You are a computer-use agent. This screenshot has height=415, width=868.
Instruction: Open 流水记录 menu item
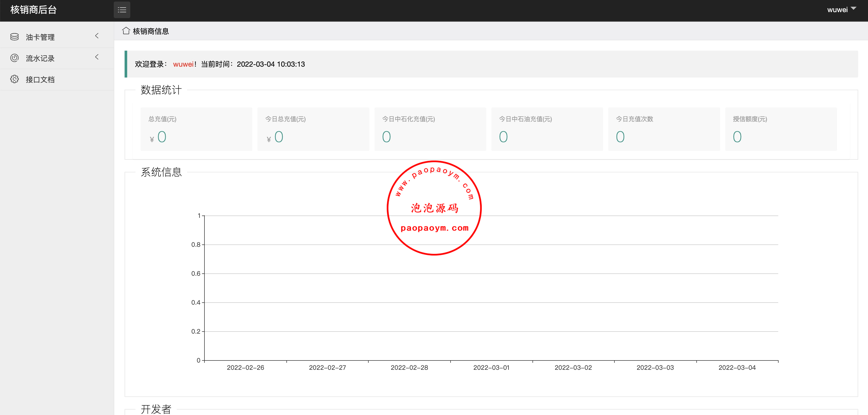[x=40, y=58]
